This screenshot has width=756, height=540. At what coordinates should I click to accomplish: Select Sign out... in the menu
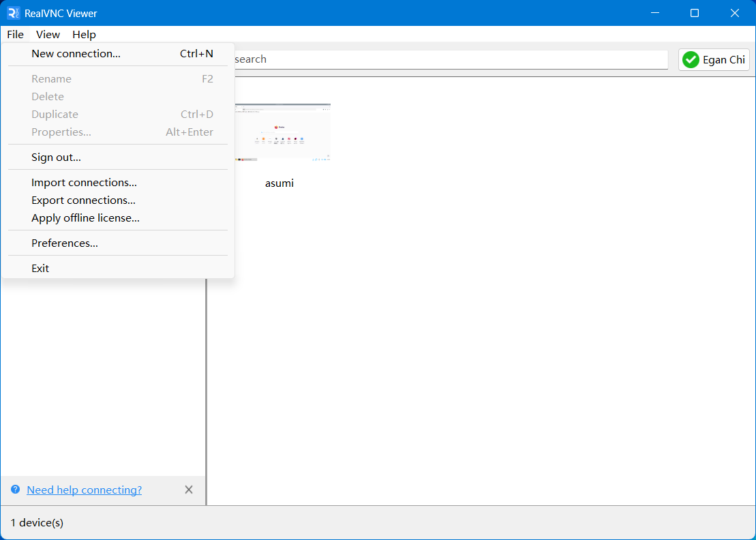click(56, 157)
